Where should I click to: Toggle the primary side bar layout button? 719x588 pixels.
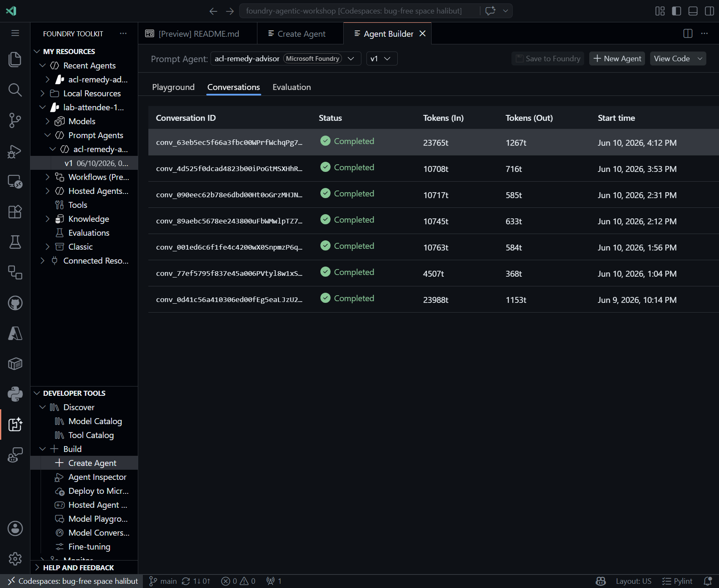(676, 11)
